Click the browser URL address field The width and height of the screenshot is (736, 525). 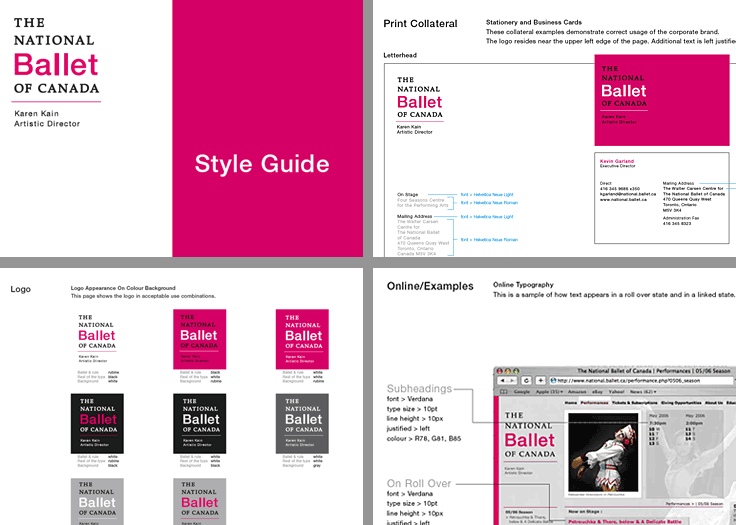coord(642,380)
